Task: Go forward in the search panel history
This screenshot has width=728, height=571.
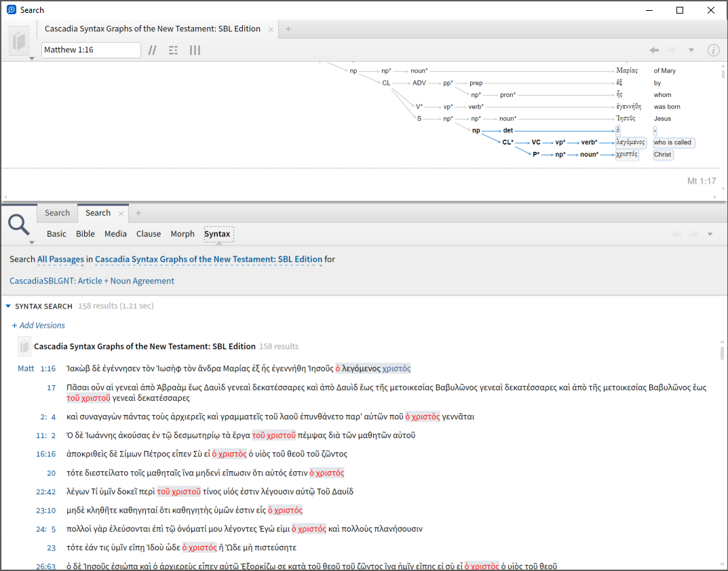Action: click(693, 235)
